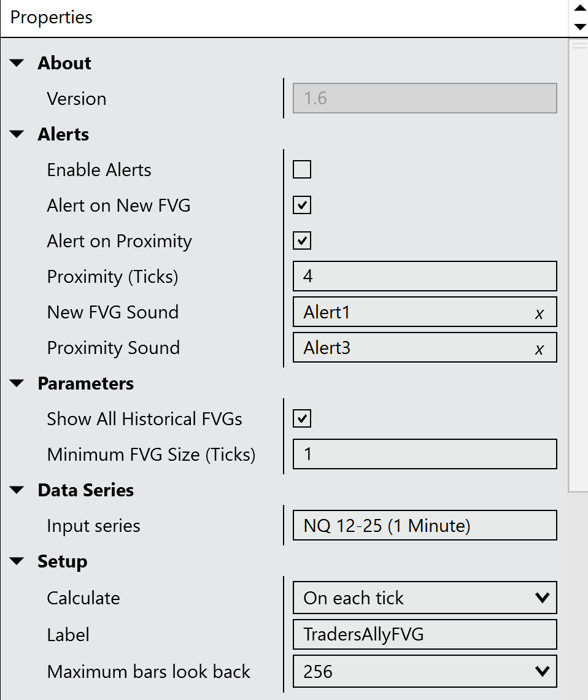
Task: Uncheck Alert on New FVG
Action: (302, 205)
